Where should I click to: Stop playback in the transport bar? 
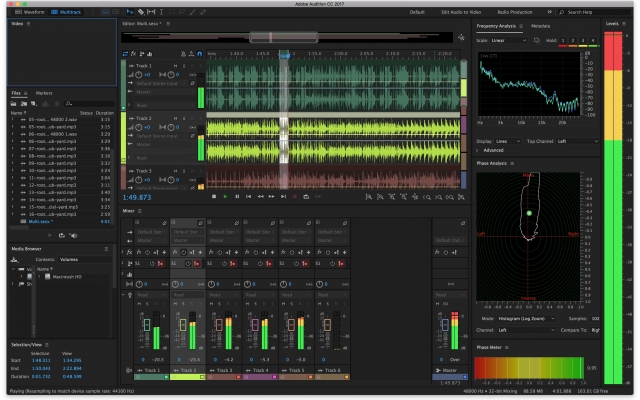point(214,197)
